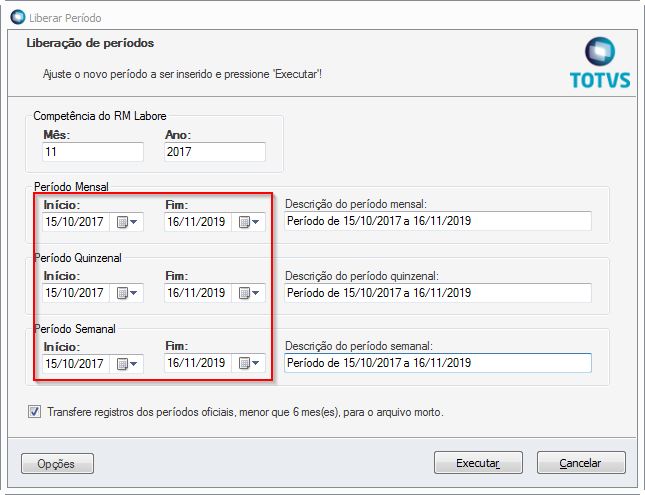Viewport: 645px width, 495px height.
Task: Click the Ano input field
Action: pyautogui.click(x=215, y=152)
